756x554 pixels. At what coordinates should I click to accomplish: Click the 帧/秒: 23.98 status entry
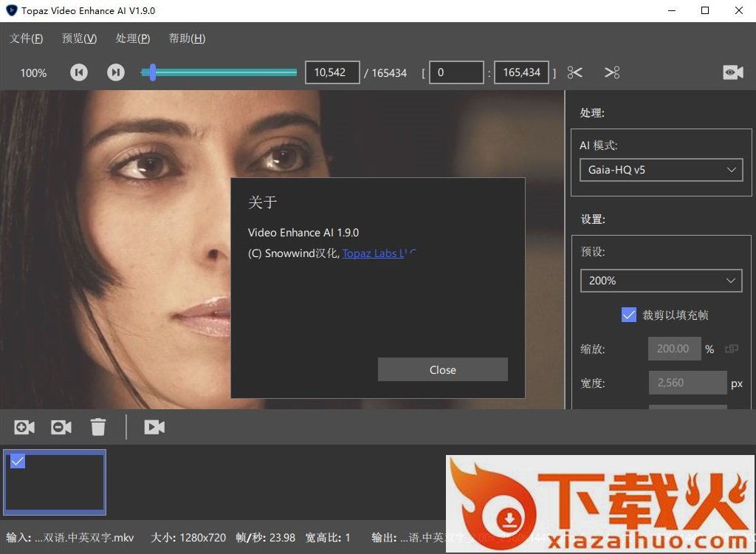[266, 538]
